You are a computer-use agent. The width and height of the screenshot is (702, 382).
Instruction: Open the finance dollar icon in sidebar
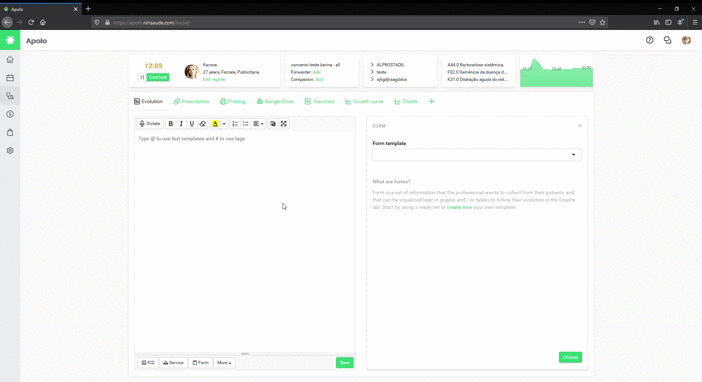(x=10, y=114)
